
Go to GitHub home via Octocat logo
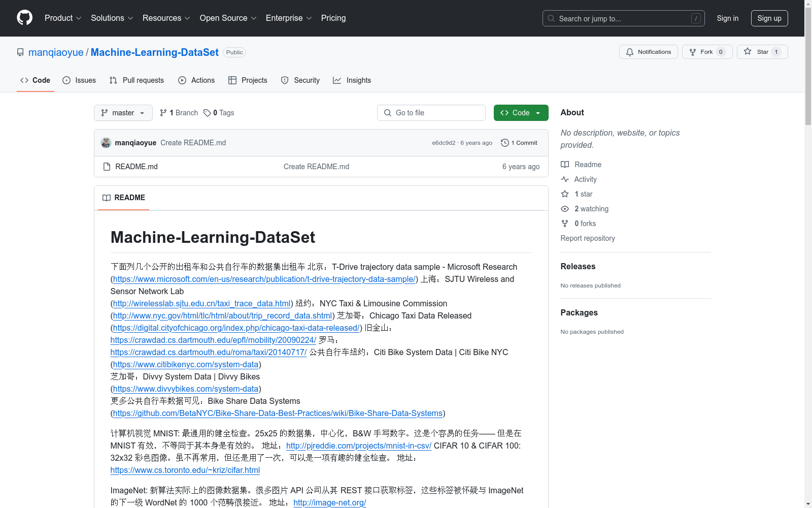pos(24,18)
